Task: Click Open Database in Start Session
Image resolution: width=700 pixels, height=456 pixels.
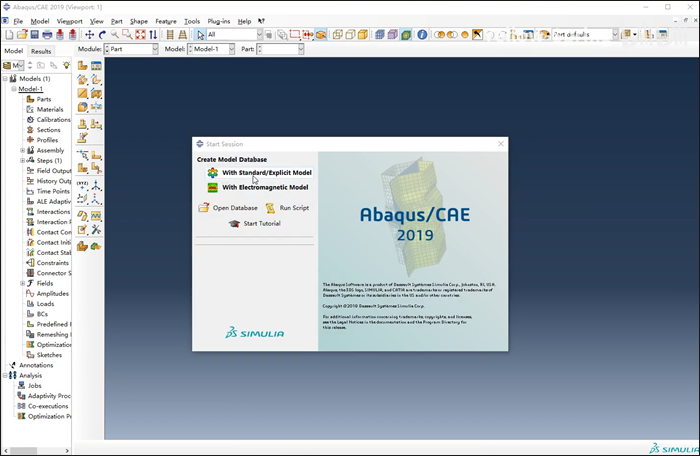Action: coord(228,208)
